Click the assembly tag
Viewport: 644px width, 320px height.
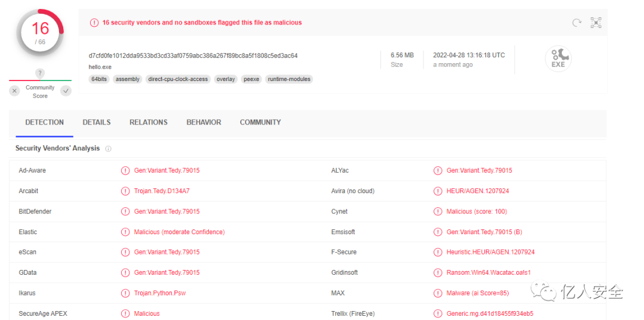[x=128, y=79]
